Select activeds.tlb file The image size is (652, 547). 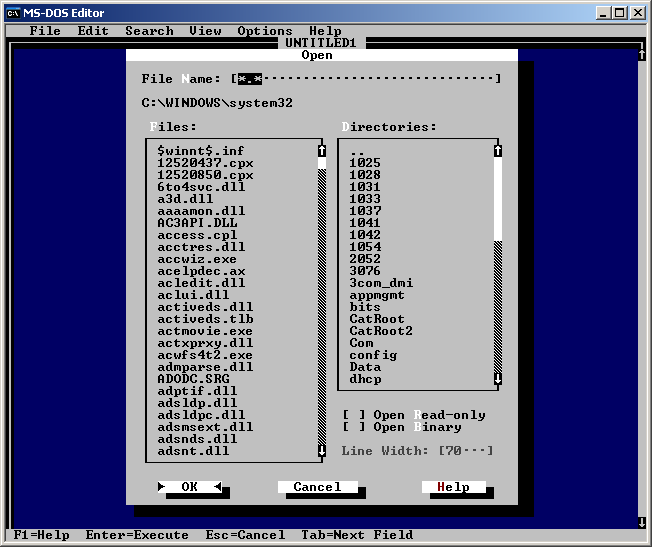(x=205, y=319)
